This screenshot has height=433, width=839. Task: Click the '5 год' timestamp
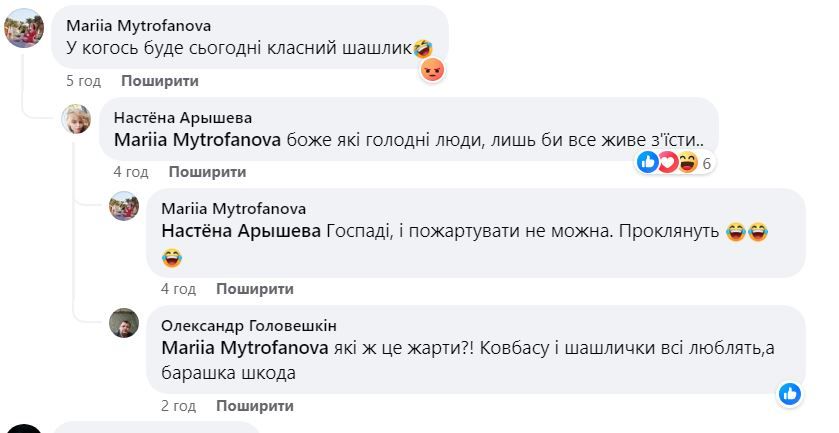82,81
